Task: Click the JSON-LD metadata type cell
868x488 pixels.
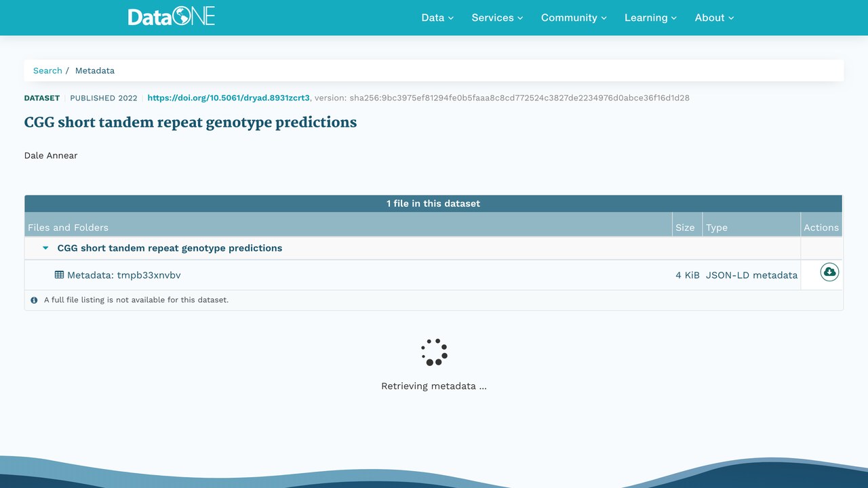Action: 751,275
